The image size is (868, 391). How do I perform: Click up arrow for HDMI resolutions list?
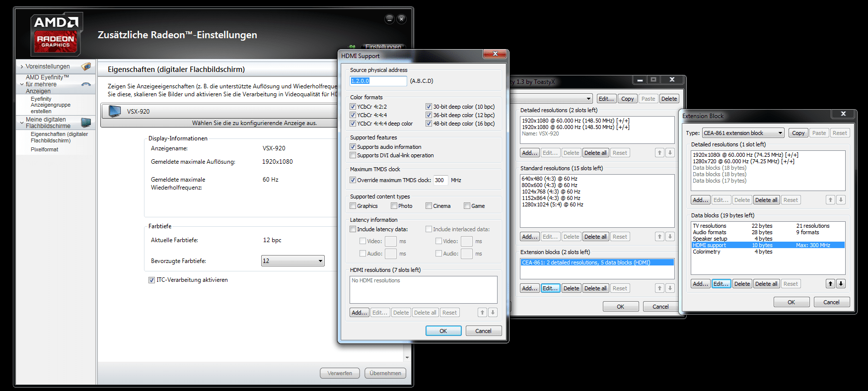(x=482, y=313)
